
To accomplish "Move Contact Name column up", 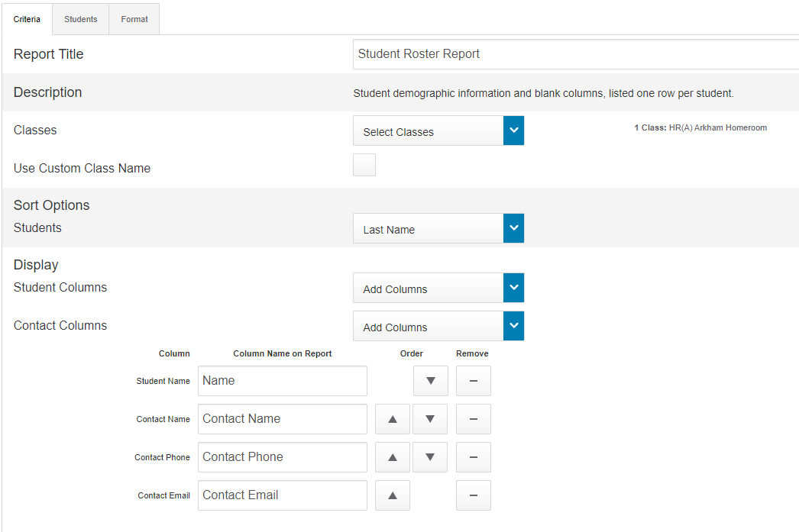I will (x=392, y=418).
